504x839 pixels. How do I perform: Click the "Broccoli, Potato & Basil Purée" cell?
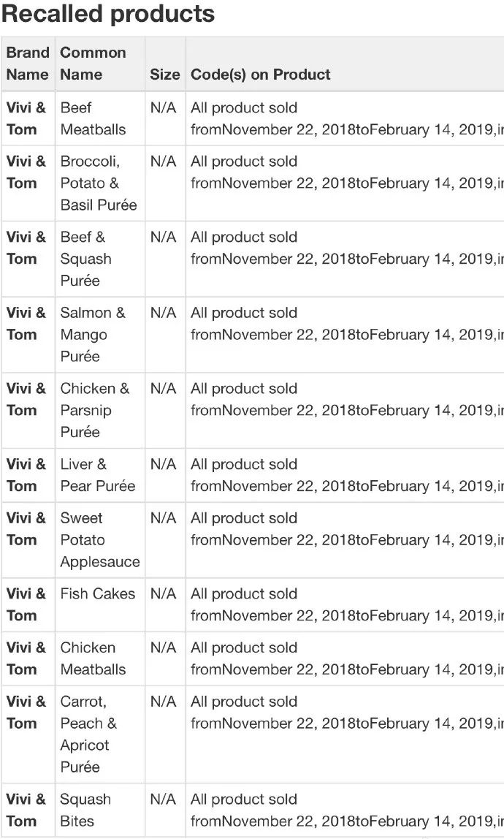point(98,183)
